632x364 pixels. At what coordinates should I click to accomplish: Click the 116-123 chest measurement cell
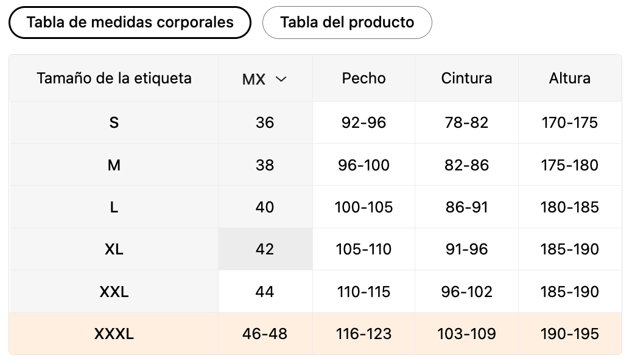363,334
